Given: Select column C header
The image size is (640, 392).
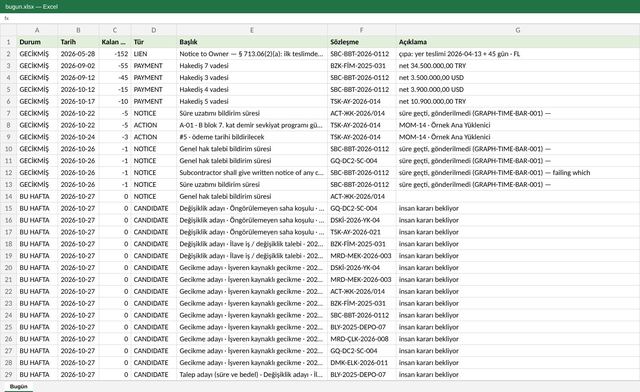Looking at the screenshot, I should click(115, 30).
